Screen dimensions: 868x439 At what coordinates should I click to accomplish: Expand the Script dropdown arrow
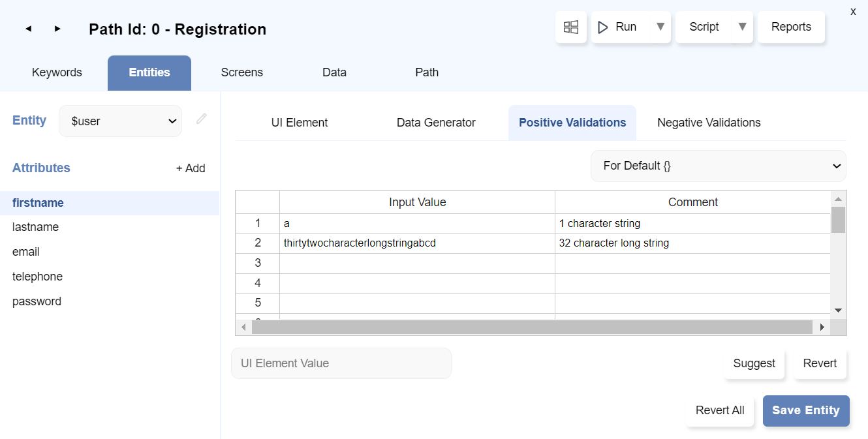[x=742, y=27]
